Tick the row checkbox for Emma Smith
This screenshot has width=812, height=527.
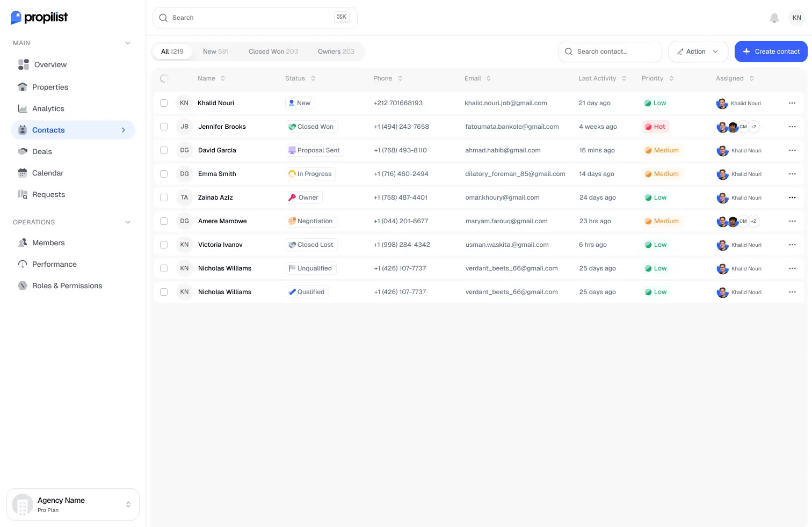[x=164, y=174]
